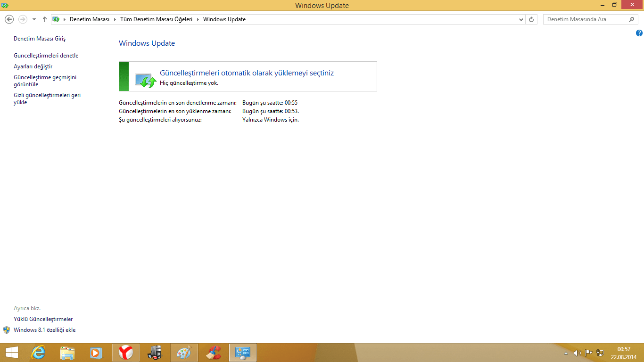Viewport: 644px width, 362px height.
Task: Click Windows Update breadcrumb segment
Action: point(224,19)
